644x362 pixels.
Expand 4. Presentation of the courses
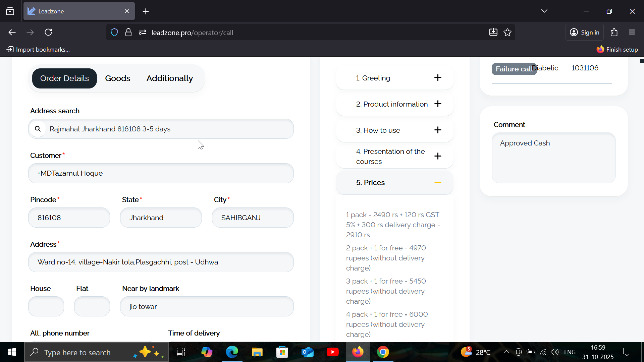[x=437, y=156]
